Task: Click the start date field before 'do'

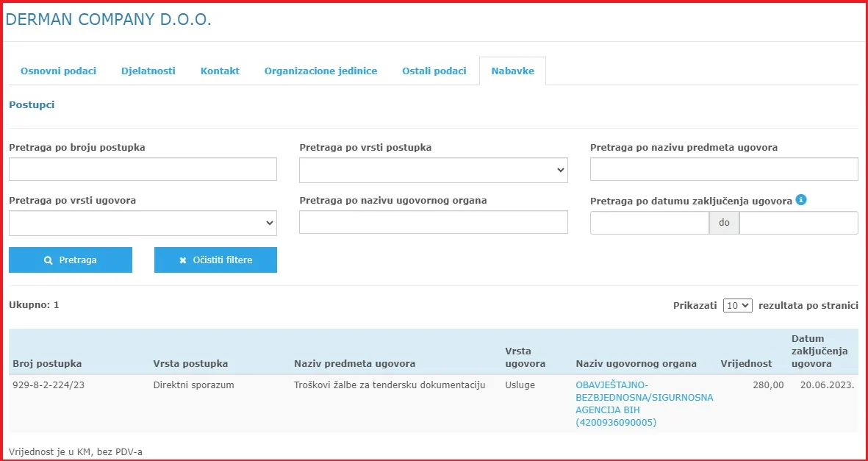Action: tap(650, 223)
